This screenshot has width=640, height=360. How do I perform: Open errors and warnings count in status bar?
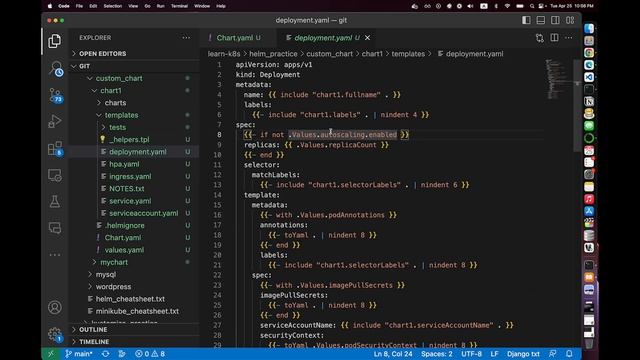coord(150,354)
